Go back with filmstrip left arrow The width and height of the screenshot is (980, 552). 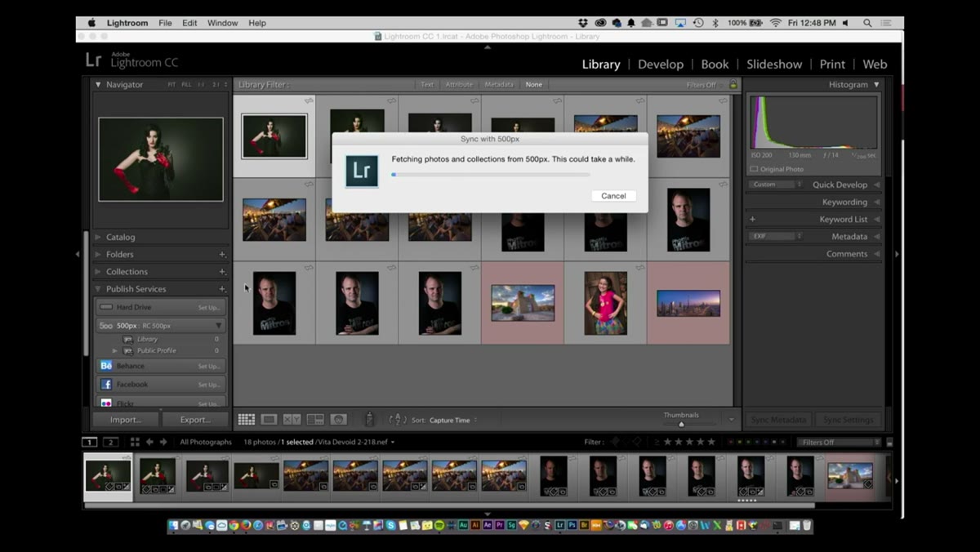pos(149,442)
